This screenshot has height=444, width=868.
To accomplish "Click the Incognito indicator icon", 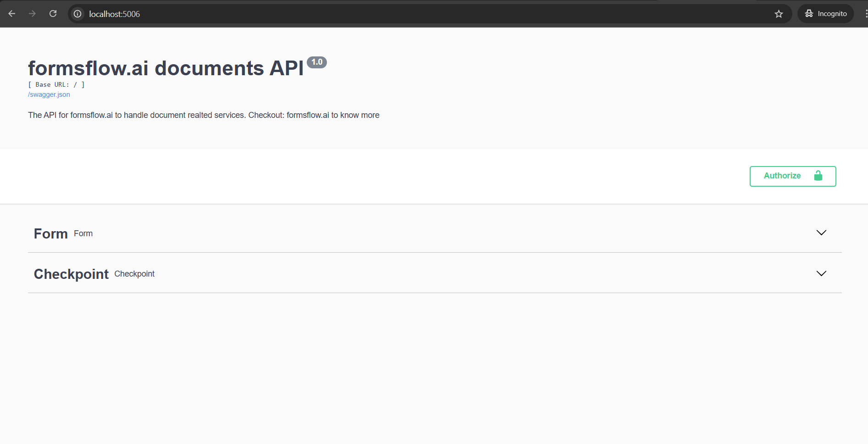I will coord(809,14).
